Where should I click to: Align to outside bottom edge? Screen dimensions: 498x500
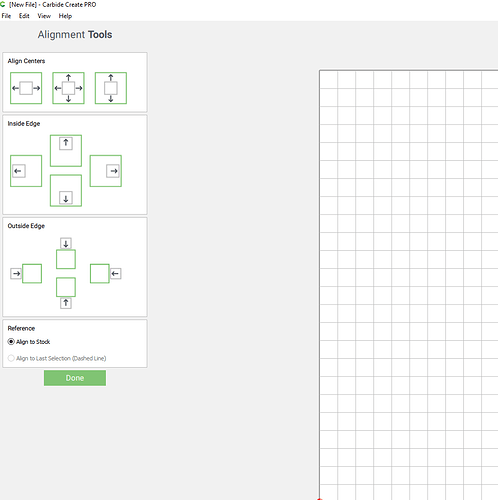pos(66,293)
